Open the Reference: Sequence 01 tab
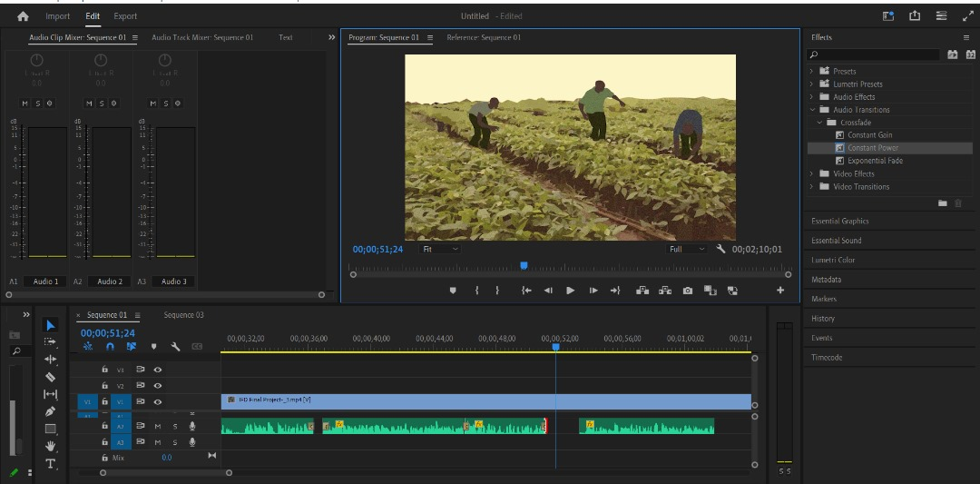Viewport: 980px width, 484px height. tap(484, 37)
